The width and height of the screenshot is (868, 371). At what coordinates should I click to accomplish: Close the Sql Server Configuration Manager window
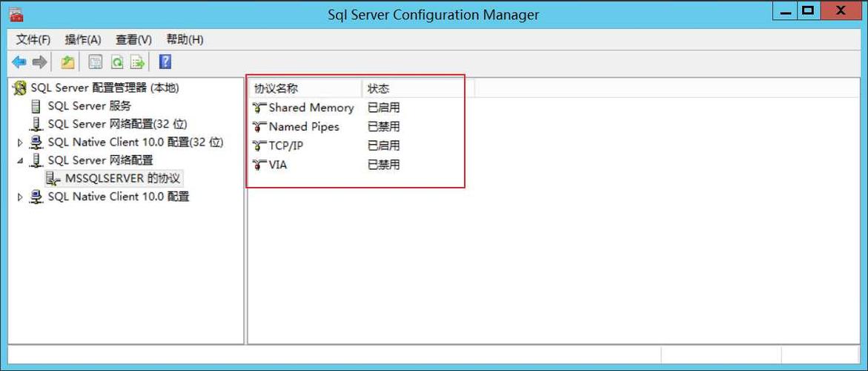point(841,10)
